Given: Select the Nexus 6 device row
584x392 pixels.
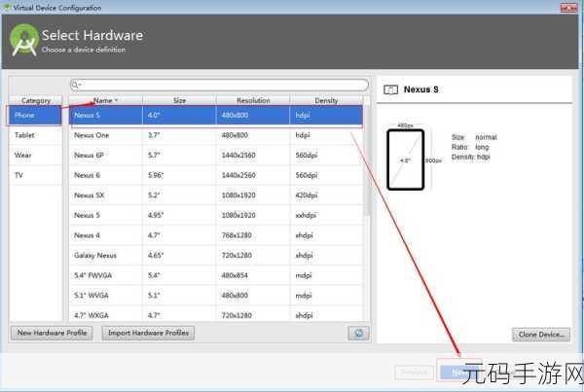Looking at the screenshot, I should [216, 175].
